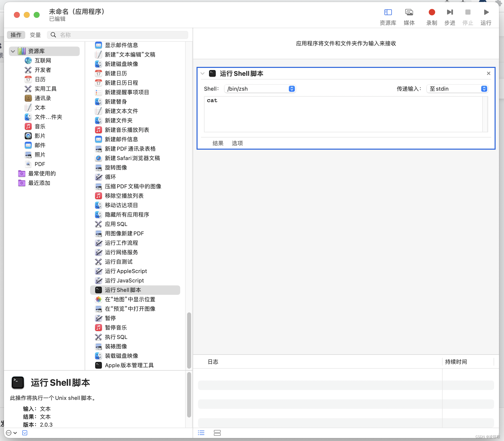
Task: Switch to the 变量 tab
Action: click(35, 35)
